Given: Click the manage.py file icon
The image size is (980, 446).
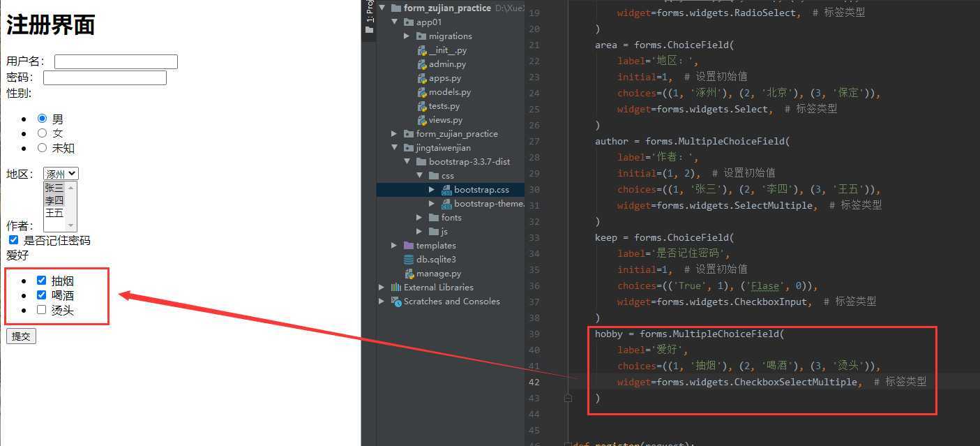Looking at the screenshot, I should click(x=409, y=274).
